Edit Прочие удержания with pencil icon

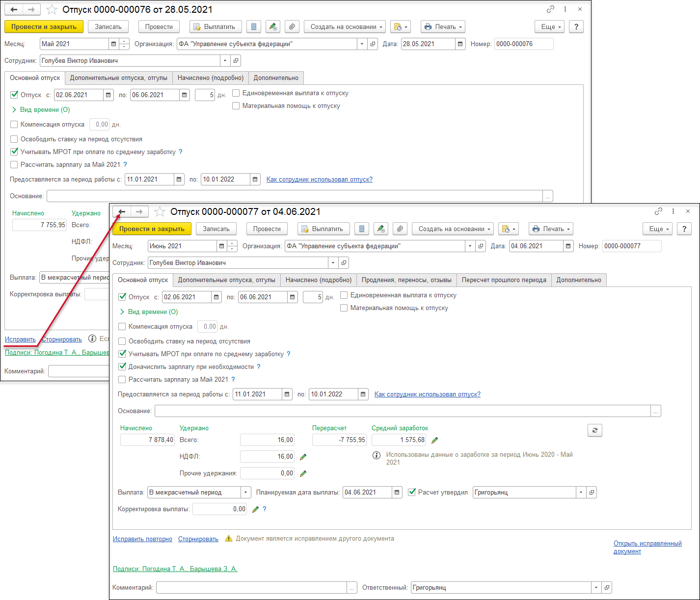click(303, 473)
